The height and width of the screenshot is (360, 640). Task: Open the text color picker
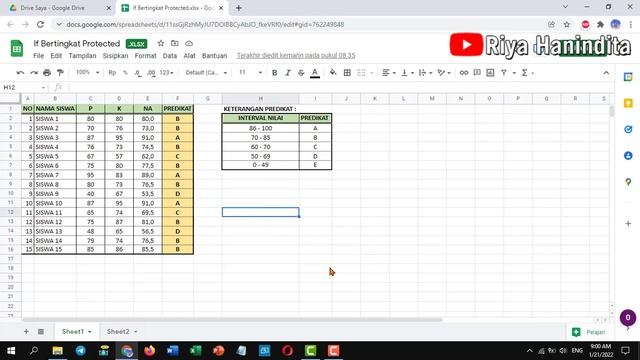(x=315, y=73)
